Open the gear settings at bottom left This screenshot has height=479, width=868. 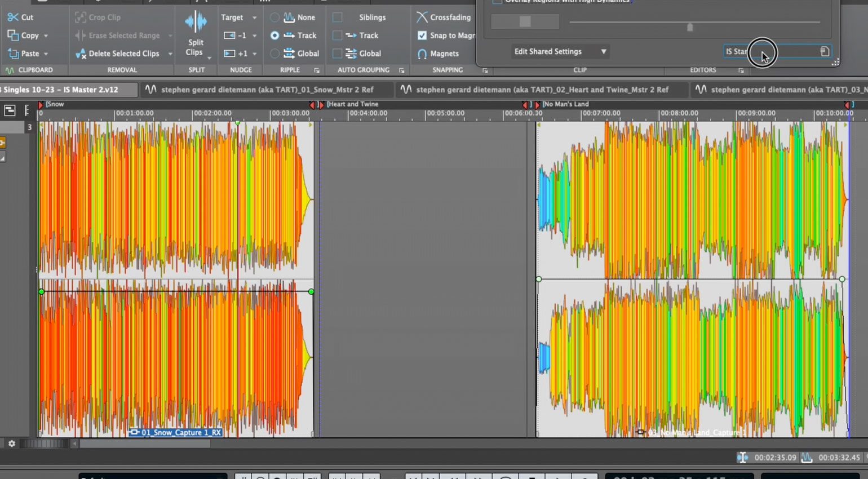tap(11, 443)
